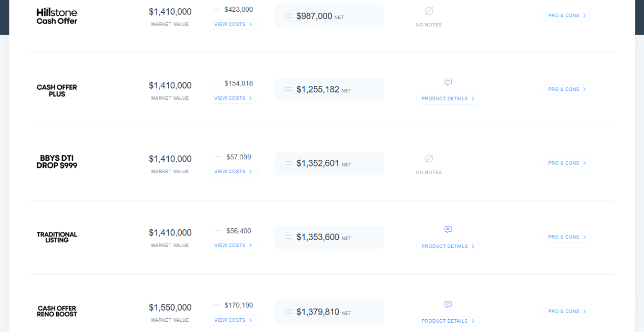Click the Traditional Listing logo
Screen dimensions: 644x332
pos(57,237)
